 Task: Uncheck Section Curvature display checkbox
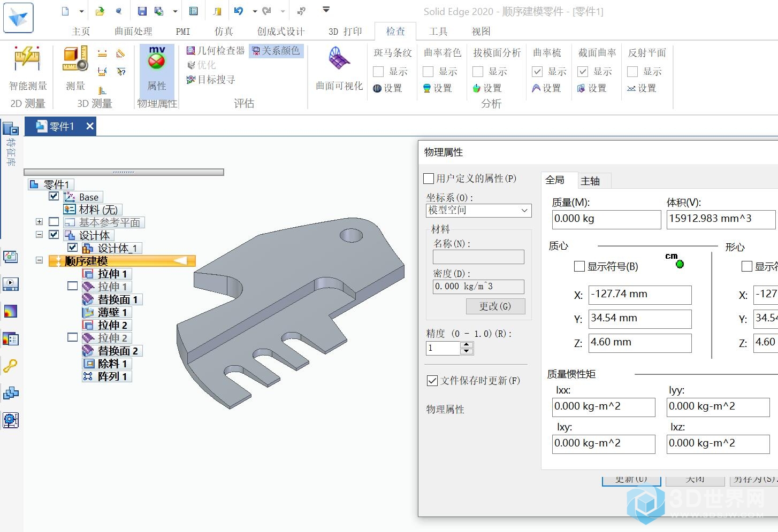pyautogui.click(x=583, y=72)
